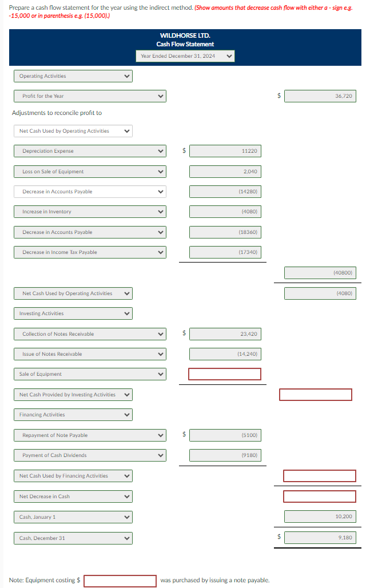Expand the Operating Activities dropdown
The width and height of the screenshot is (366, 588).
tap(73, 76)
